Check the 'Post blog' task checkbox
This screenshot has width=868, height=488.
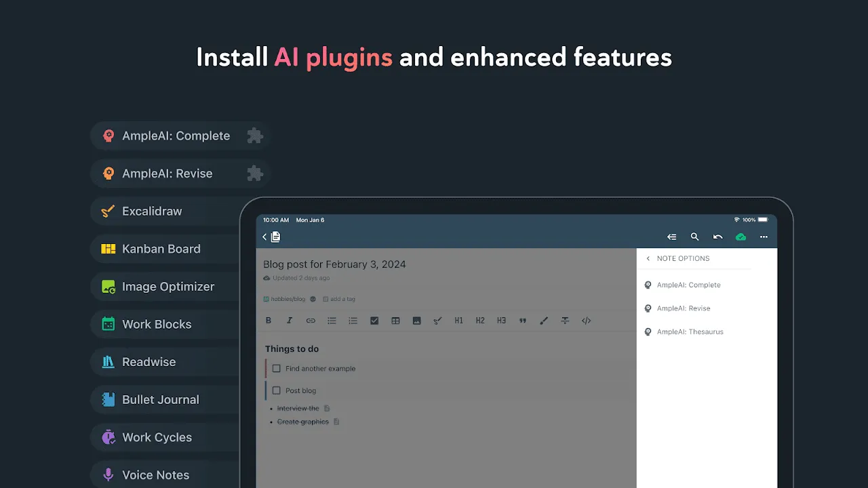pos(276,390)
